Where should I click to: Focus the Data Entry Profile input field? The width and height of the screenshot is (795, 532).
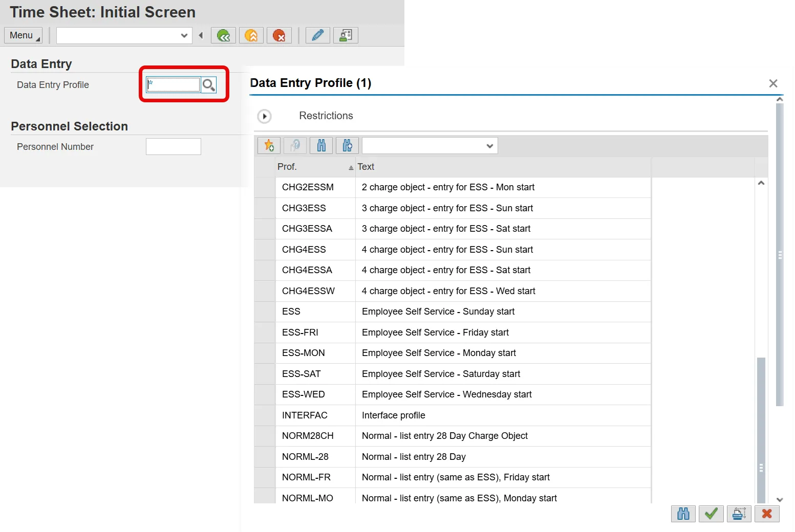173,85
